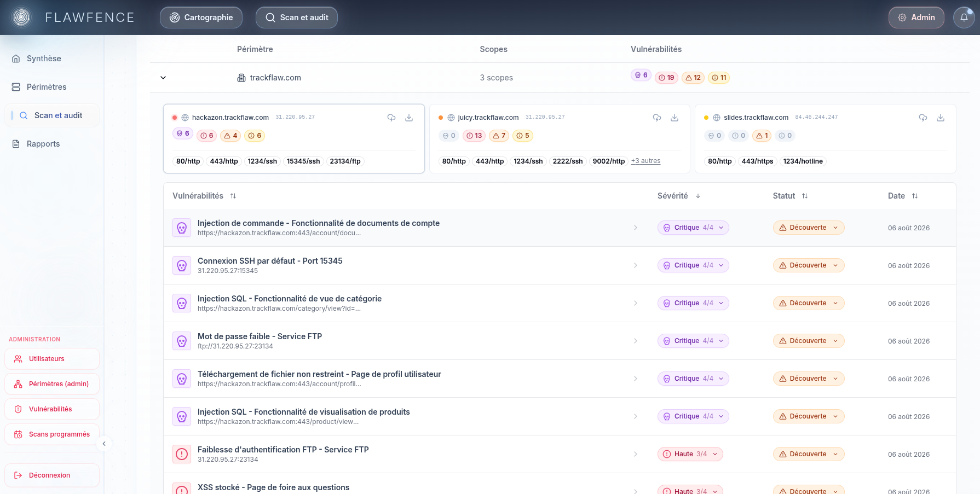This screenshot has height=494, width=980.
Task: Show the +3 autres ports link
Action: point(645,161)
